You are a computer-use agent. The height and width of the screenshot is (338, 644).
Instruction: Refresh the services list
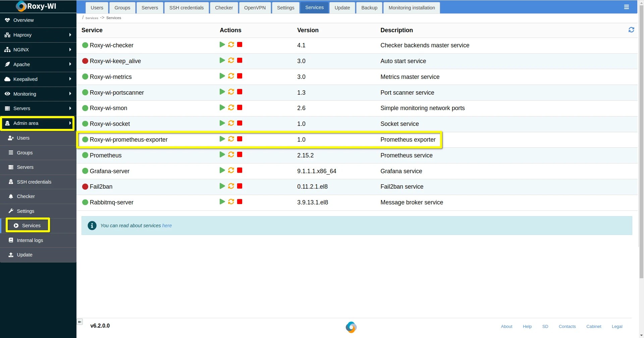point(631,30)
